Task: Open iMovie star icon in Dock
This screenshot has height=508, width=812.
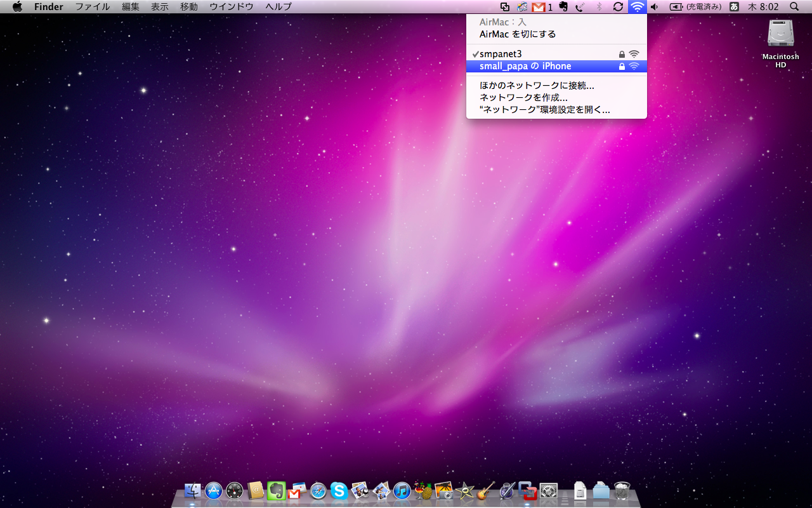Action: coord(464,490)
